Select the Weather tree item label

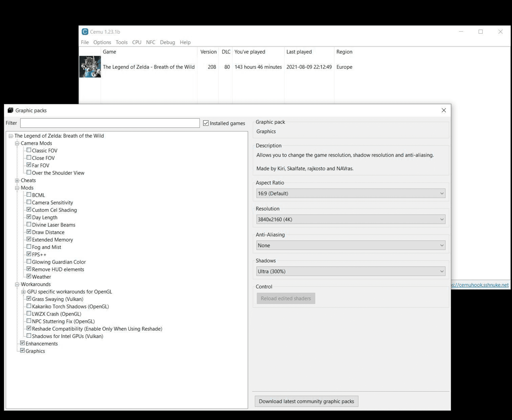[41, 277]
